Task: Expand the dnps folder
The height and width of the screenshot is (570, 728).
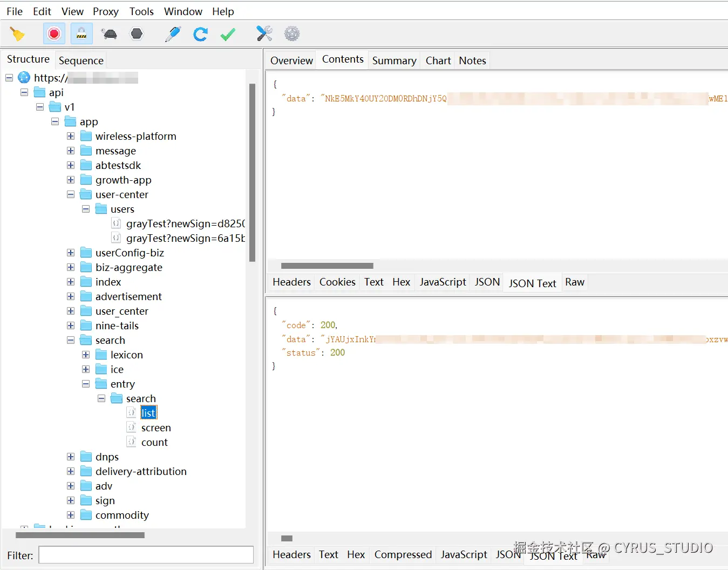Action: tap(71, 457)
